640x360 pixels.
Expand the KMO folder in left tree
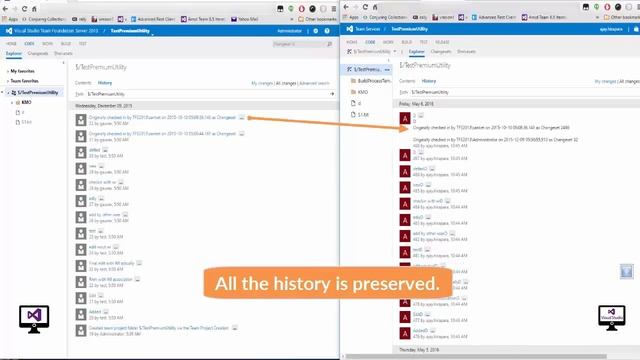click(x=12, y=102)
